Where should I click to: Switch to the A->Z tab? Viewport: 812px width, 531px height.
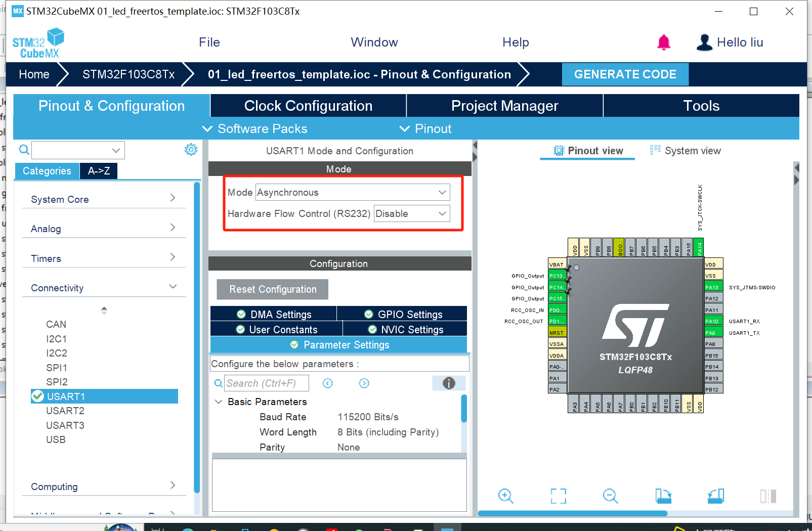coord(99,171)
